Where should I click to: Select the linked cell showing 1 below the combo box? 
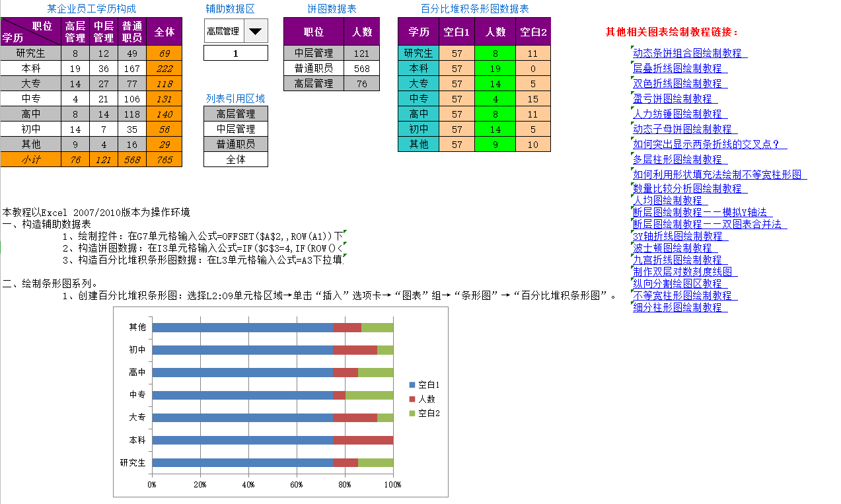coord(236,53)
